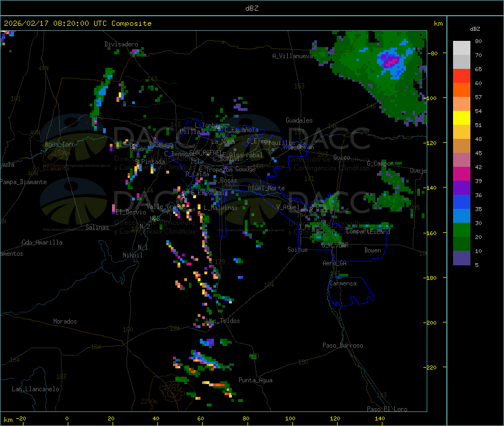Click the C_Campos place label
Viewport: 504px width, 426px height.
pyautogui.click(x=380, y=163)
